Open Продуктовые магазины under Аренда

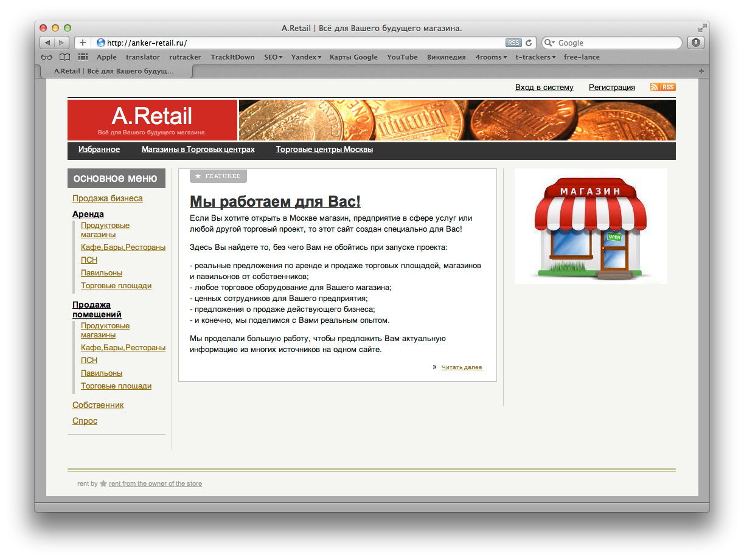coord(105,230)
